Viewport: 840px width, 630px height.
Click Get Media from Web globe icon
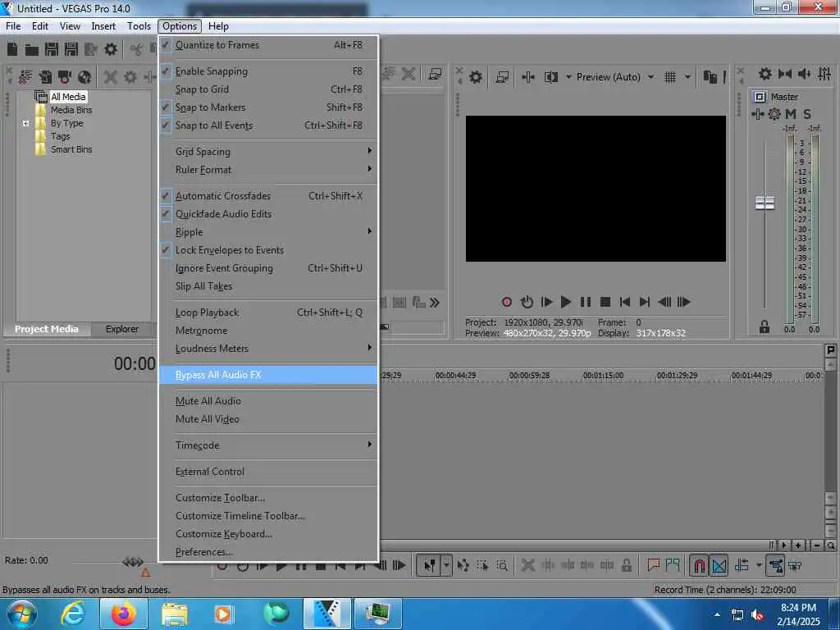pos(84,77)
